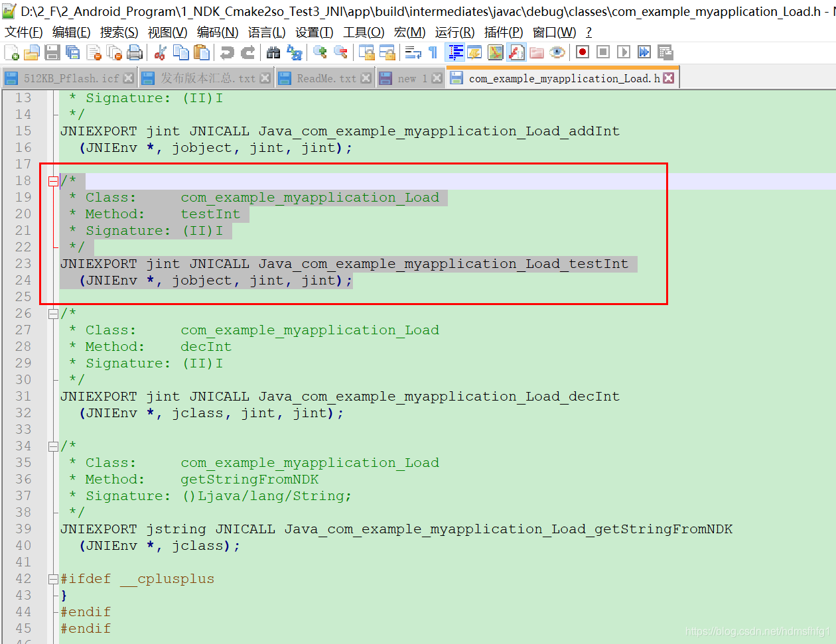Open the 宏(M) menu
This screenshot has height=644, width=836.
click(409, 32)
